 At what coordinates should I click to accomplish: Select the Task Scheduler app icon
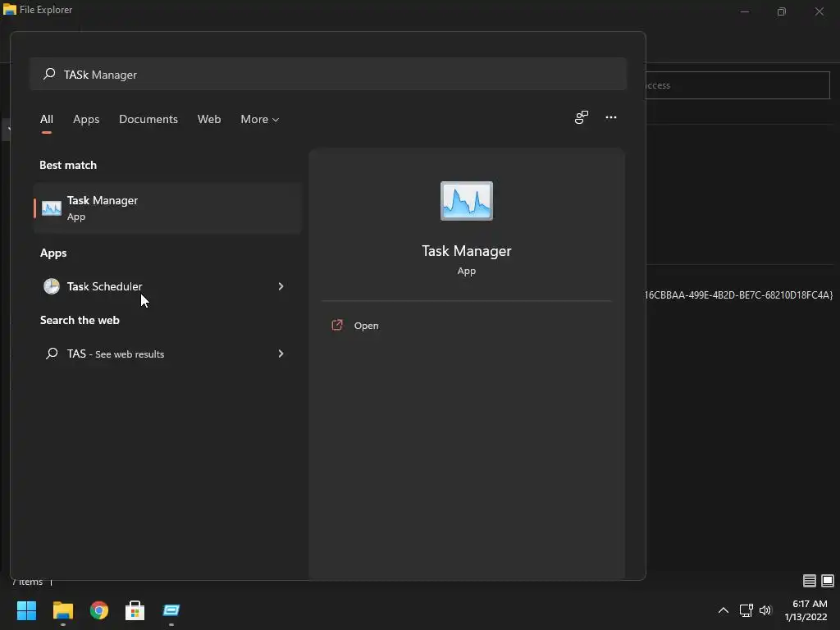(52, 286)
